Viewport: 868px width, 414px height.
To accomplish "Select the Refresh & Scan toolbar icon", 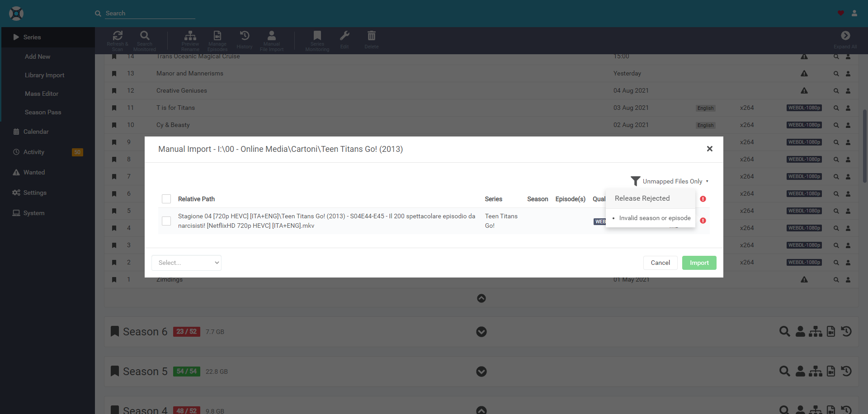I will click(x=118, y=40).
